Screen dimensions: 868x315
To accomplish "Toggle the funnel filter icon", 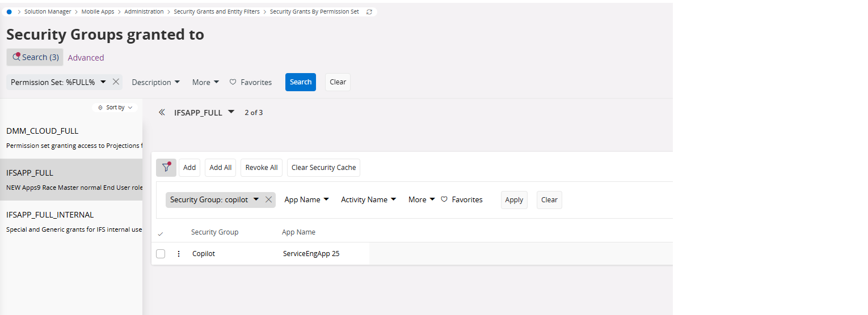I will click(x=166, y=167).
